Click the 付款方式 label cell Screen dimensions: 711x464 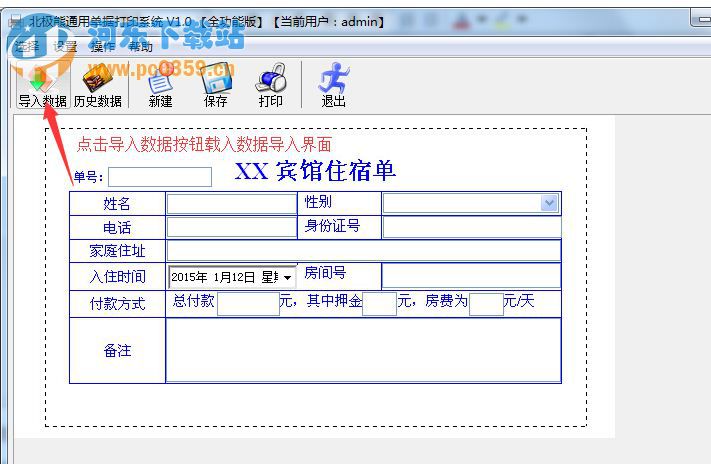coord(117,303)
